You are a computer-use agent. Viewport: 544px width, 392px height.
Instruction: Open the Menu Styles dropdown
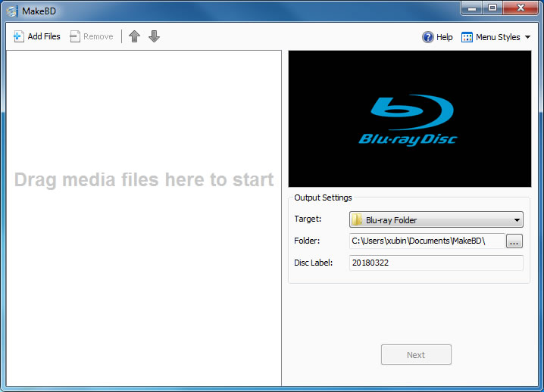[496, 37]
